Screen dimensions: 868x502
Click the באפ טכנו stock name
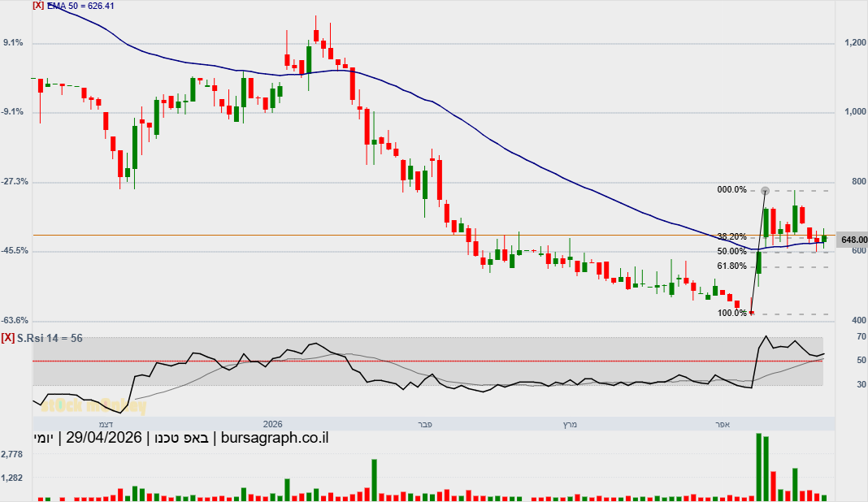click(x=181, y=438)
